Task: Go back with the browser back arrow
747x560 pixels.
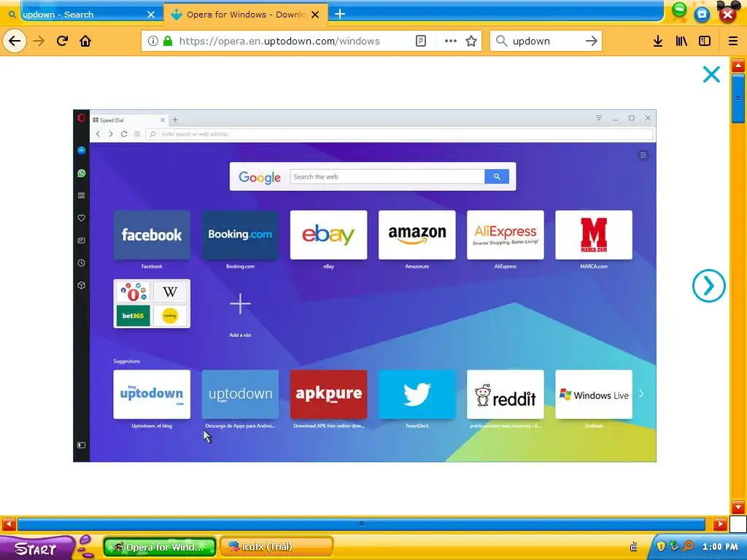Action: pos(15,41)
